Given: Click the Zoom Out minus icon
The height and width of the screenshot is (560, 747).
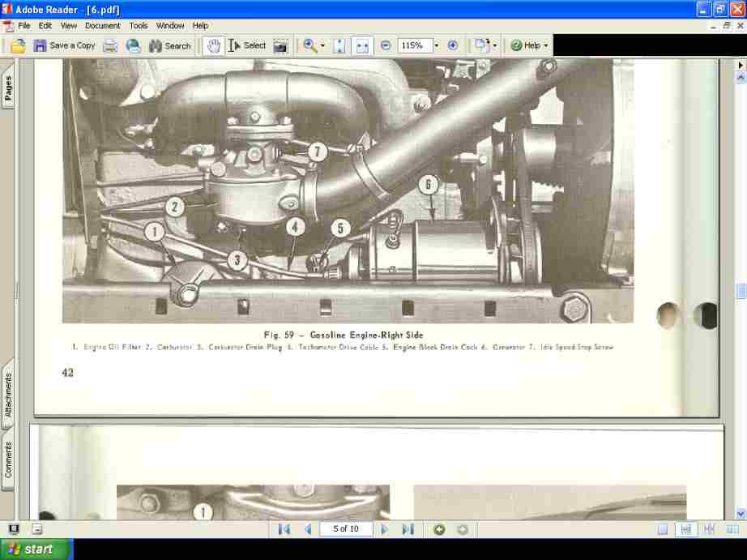Looking at the screenshot, I should (386, 45).
